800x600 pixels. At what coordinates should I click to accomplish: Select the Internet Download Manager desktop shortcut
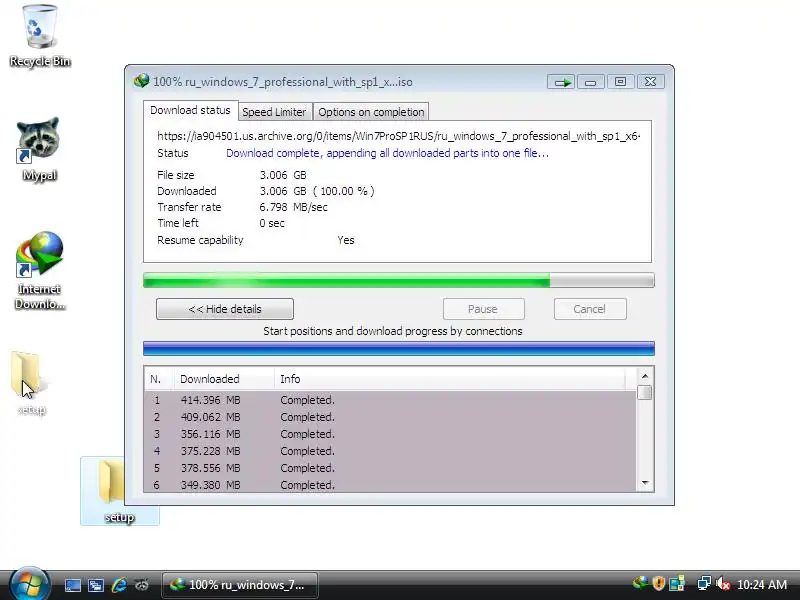pyautogui.click(x=39, y=270)
